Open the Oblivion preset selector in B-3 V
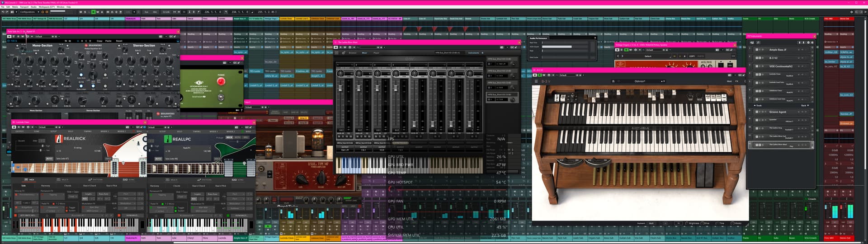 [640, 81]
